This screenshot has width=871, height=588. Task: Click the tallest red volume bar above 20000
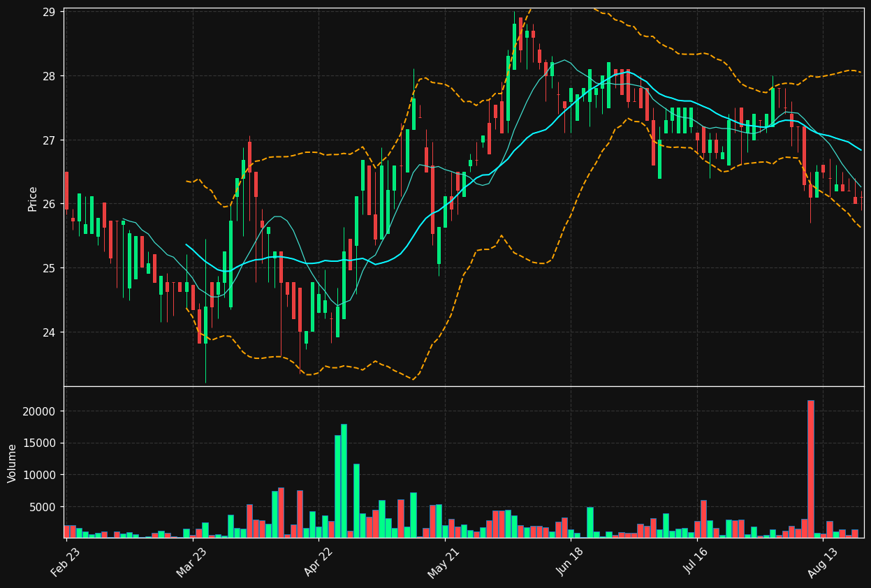point(811,469)
